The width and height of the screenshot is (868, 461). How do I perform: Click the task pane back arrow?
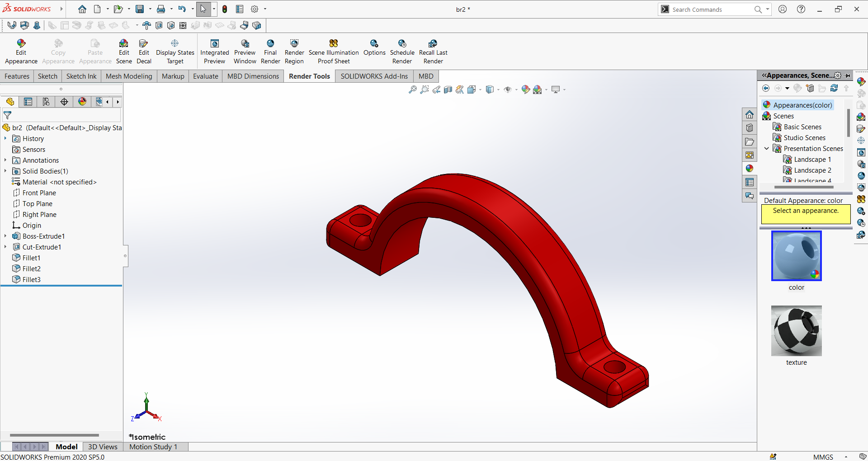pos(766,88)
